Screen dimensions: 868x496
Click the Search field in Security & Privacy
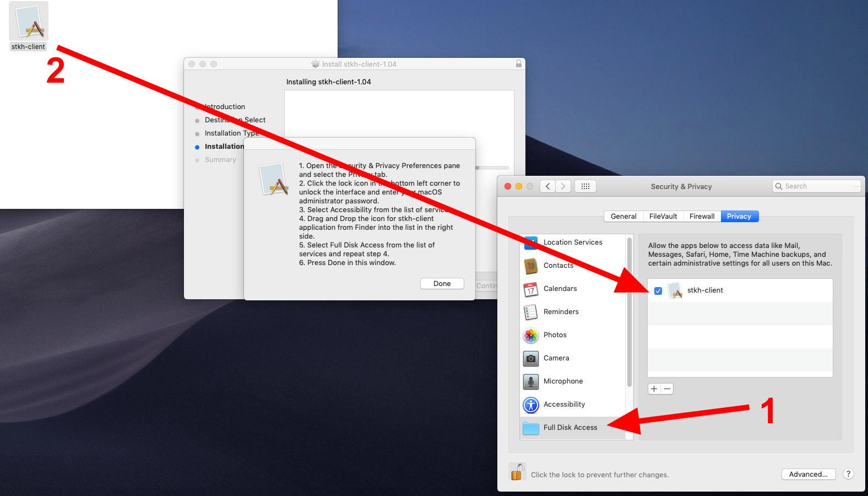(x=816, y=186)
